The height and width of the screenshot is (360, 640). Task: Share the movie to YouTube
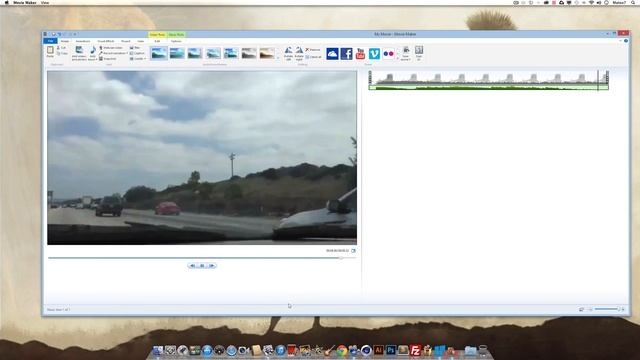pyautogui.click(x=360, y=53)
